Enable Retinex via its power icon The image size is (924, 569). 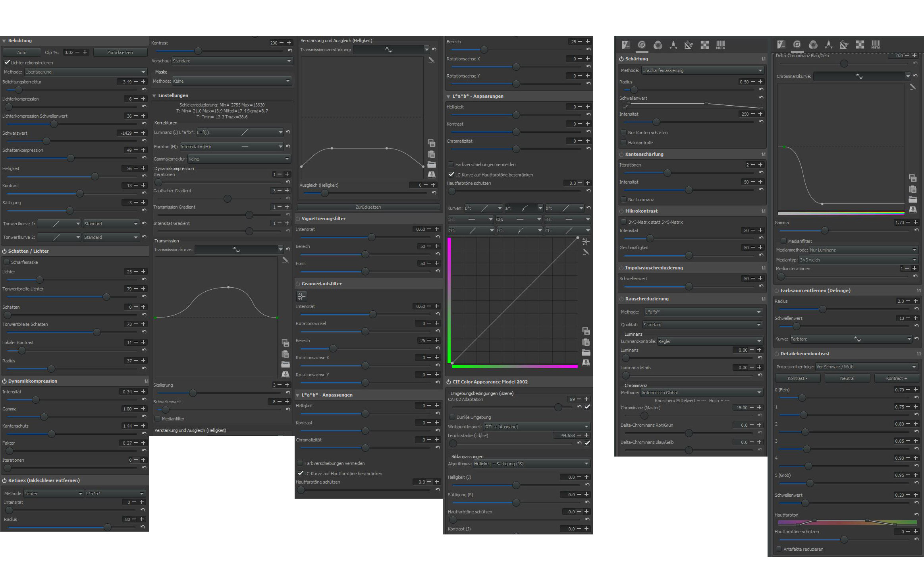(x=4, y=480)
